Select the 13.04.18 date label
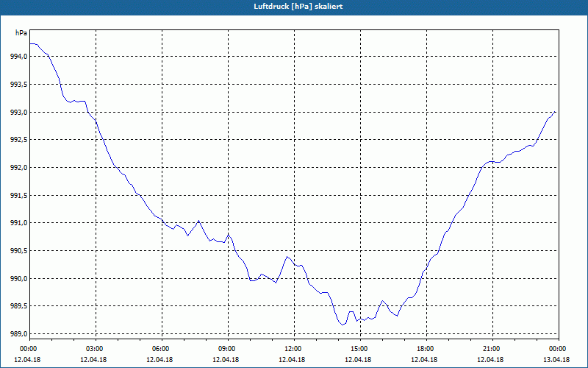 (x=556, y=360)
